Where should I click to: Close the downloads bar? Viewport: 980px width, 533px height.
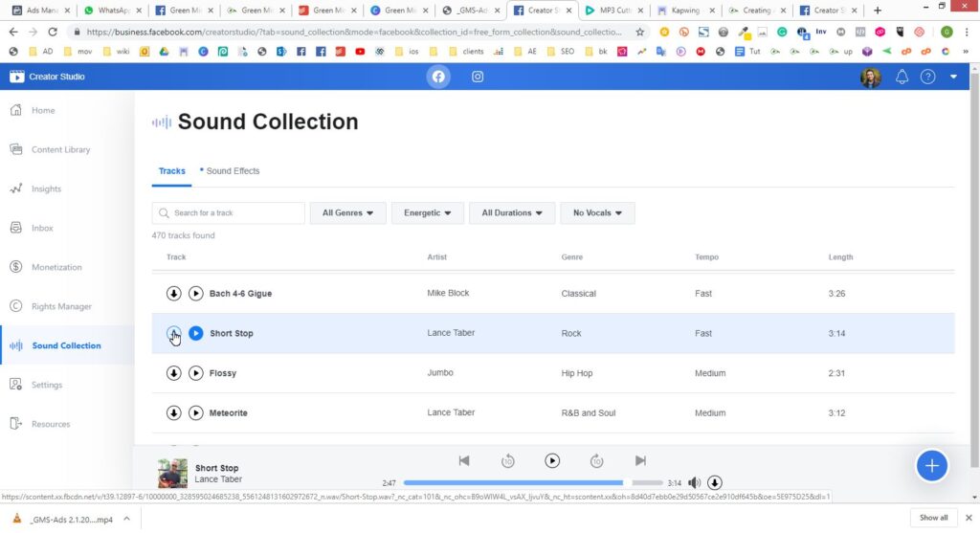[x=969, y=518]
